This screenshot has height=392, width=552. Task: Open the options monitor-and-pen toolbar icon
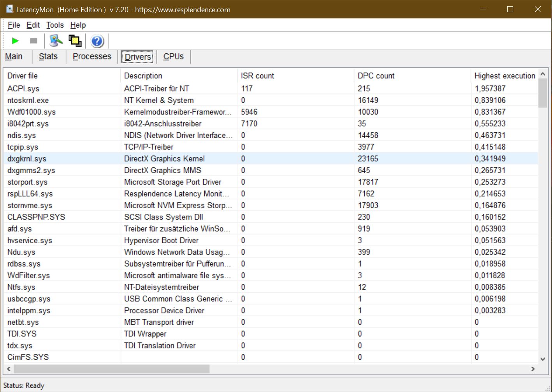56,41
